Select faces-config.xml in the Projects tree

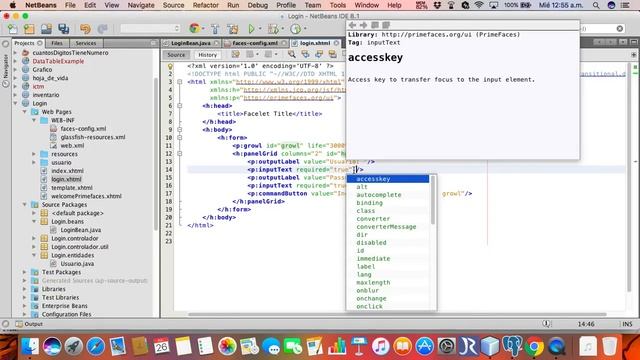point(83,129)
